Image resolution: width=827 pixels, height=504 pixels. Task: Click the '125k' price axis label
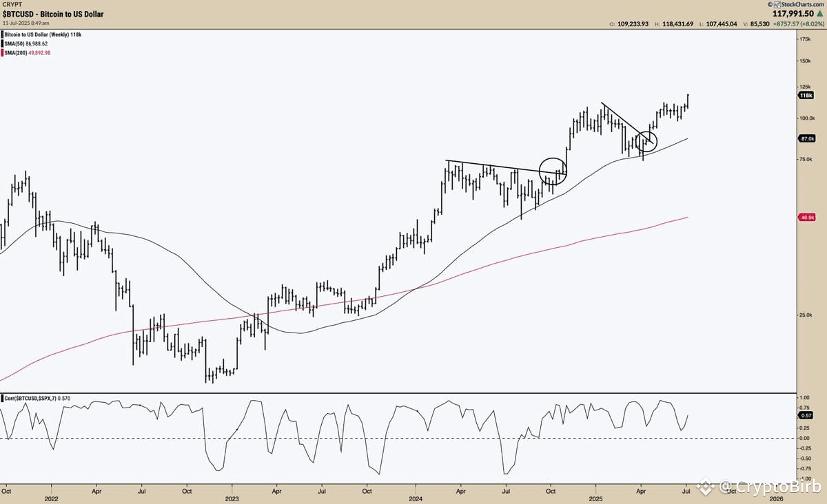pyautogui.click(x=805, y=87)
